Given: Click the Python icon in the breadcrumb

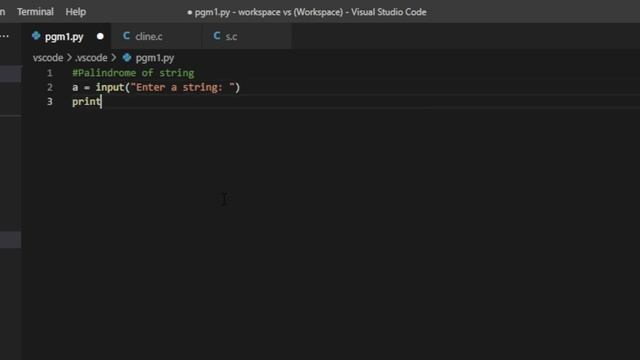Looking at the screenshot, I should coord(127,58).
